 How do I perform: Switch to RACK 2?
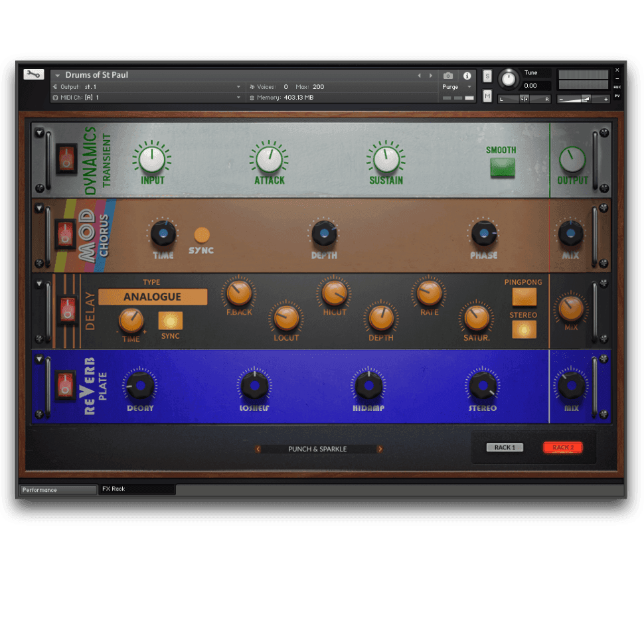pos(563,447)
